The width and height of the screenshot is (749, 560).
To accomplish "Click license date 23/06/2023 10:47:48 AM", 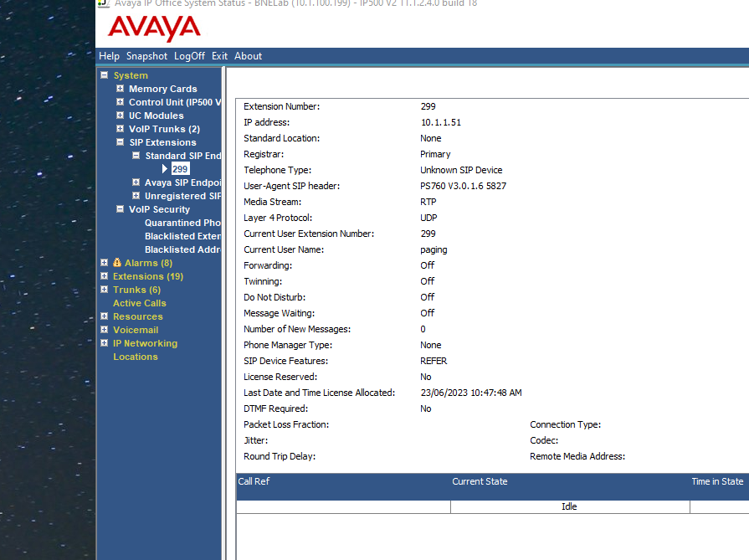I will (471, 393).
